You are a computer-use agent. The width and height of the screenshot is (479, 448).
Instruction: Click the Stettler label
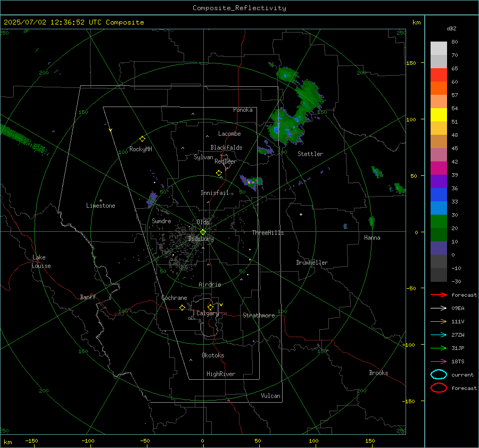(x=310, y=154)
